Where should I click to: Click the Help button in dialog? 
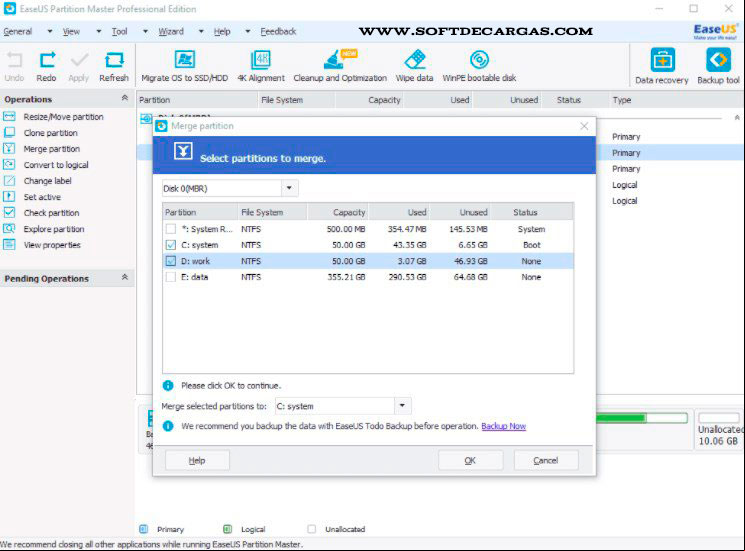197,460
